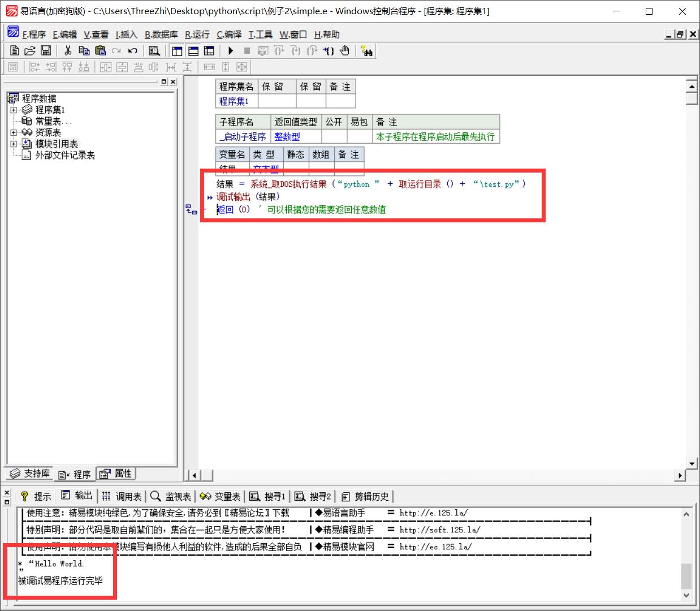Click the redo arrow toolbar icon

[x=116, y=51]
